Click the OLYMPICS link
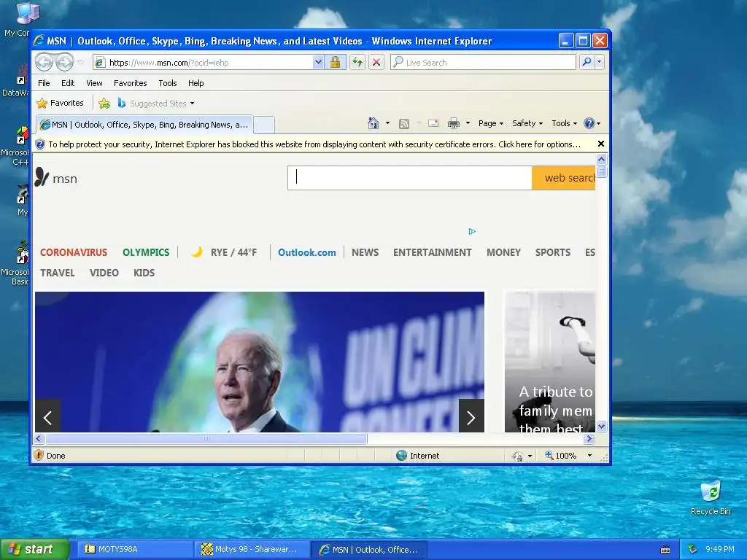This screenshot has height=560, width=747. [146, 252]
